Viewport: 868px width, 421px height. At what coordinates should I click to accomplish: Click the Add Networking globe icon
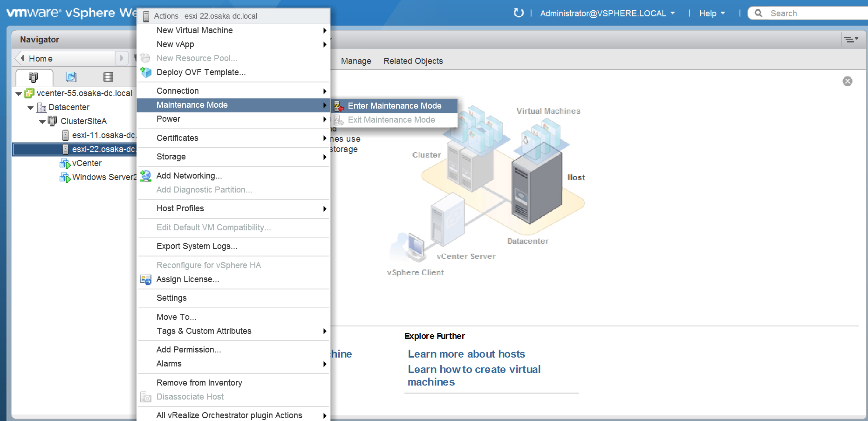[146, 176]
